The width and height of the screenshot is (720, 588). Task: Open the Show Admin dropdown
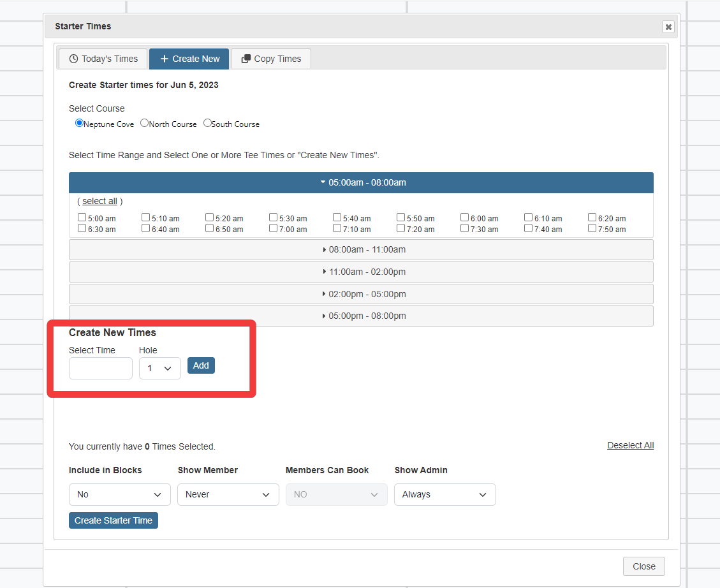click(x=444, y=494)
